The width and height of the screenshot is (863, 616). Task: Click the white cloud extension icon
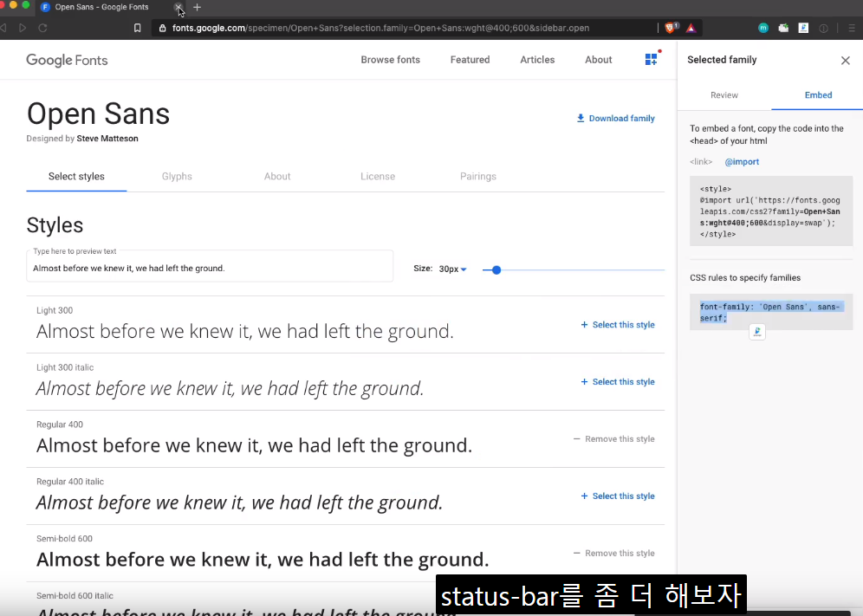(783, 28)
